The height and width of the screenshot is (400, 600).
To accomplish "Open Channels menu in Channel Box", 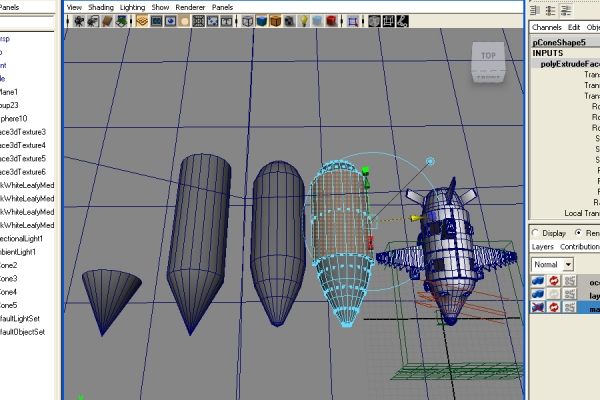I will (546, 27).
